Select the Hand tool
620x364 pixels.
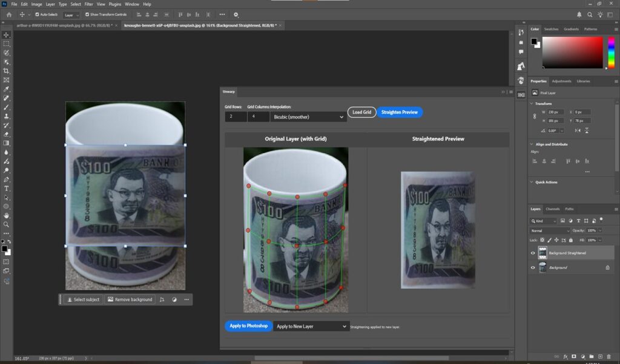pos(6,215)
